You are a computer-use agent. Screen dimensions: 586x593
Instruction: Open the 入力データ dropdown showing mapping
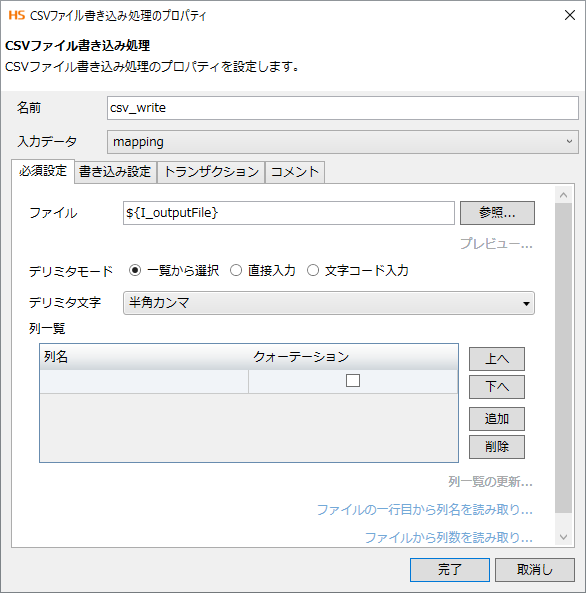[342, 142]
